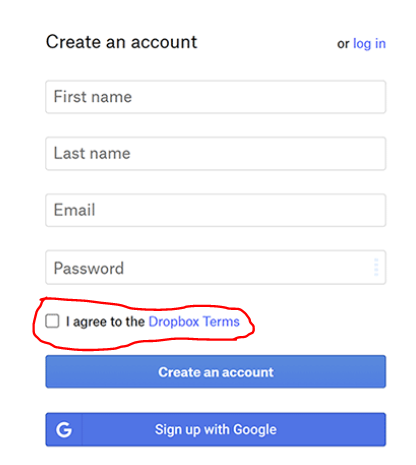
Task: Click the word 'or' beside log in
Action: [x=343, y=44]
